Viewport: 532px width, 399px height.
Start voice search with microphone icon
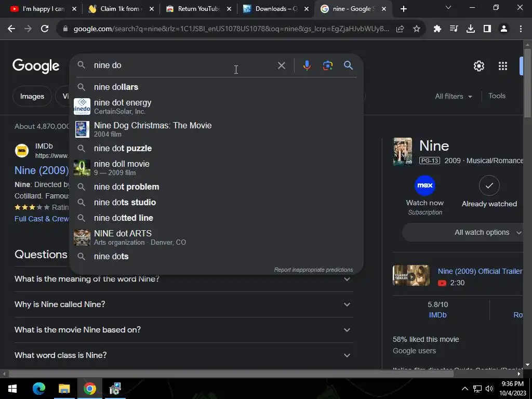coord(307,65)
